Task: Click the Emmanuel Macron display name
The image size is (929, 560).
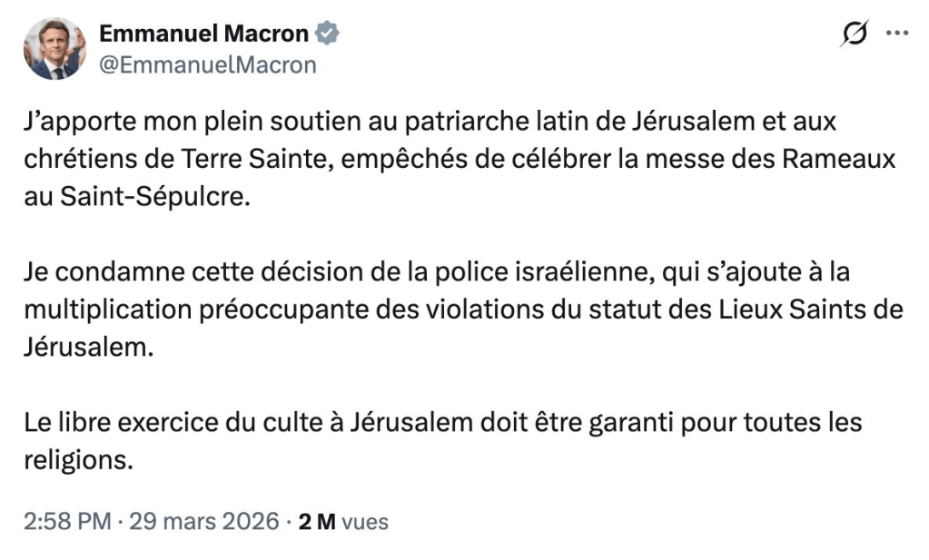Action: (x=203, y=34)
